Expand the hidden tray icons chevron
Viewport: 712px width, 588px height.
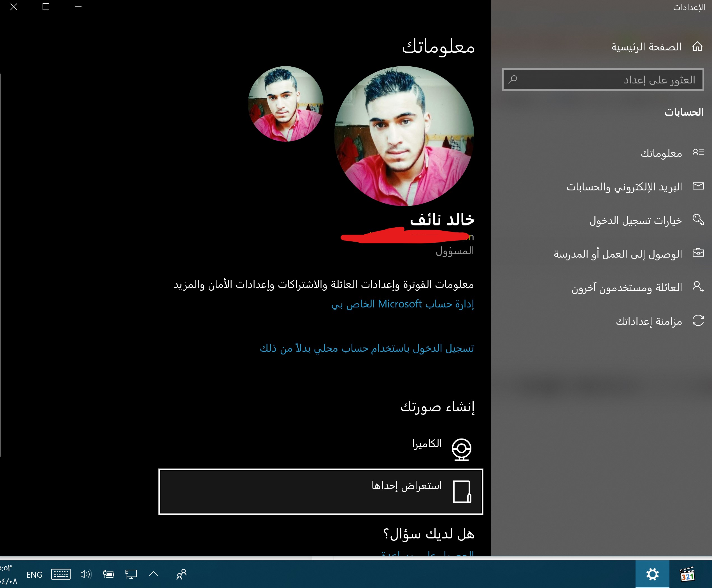pos(153,573)
